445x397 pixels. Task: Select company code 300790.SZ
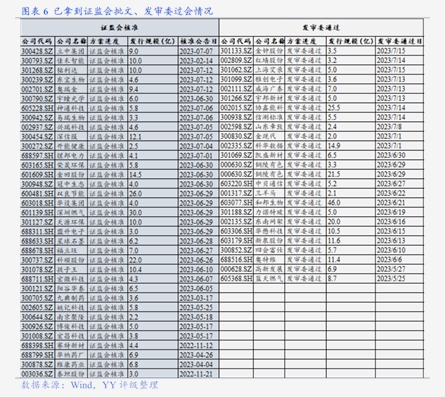tap(37, 99)
